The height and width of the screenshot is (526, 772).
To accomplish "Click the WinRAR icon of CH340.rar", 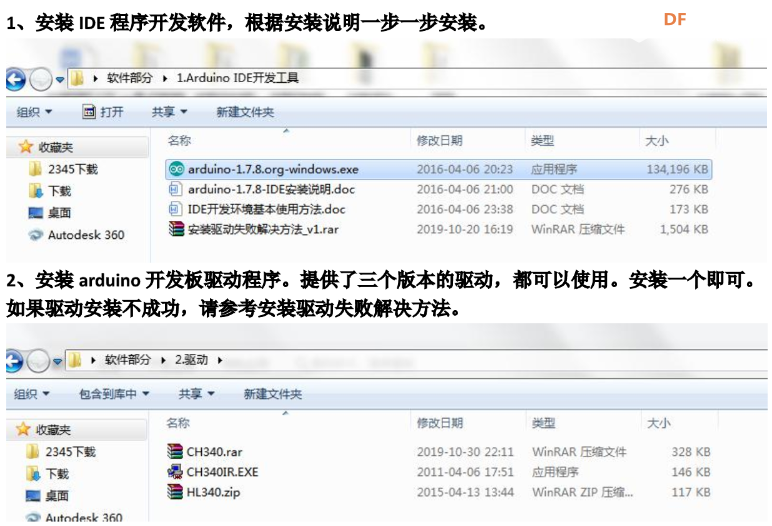I will click(x=175, y=451).
